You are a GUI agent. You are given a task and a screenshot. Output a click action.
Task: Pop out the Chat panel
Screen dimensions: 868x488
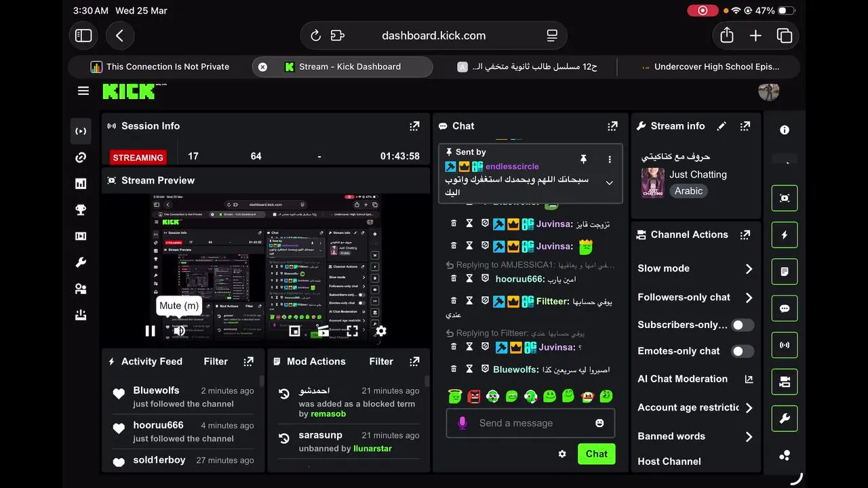(613, 126)
